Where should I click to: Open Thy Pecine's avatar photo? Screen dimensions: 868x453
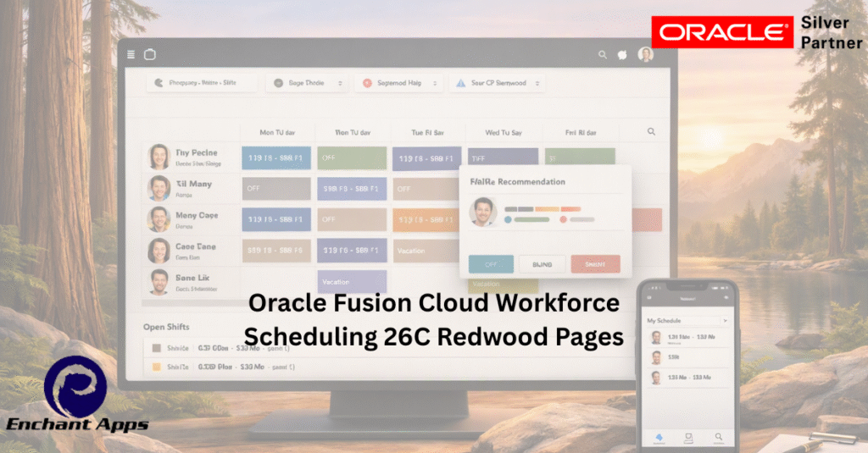point(159,157)
